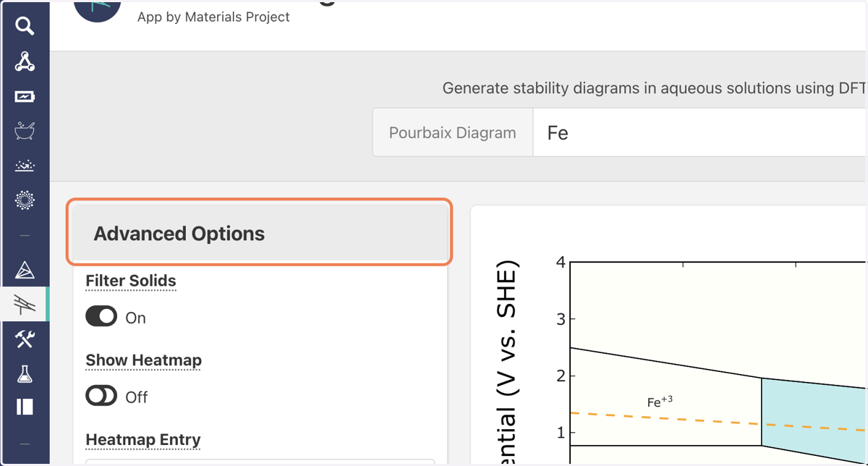
Task: Click the book panel icon in sidebar
Action: 25,407
